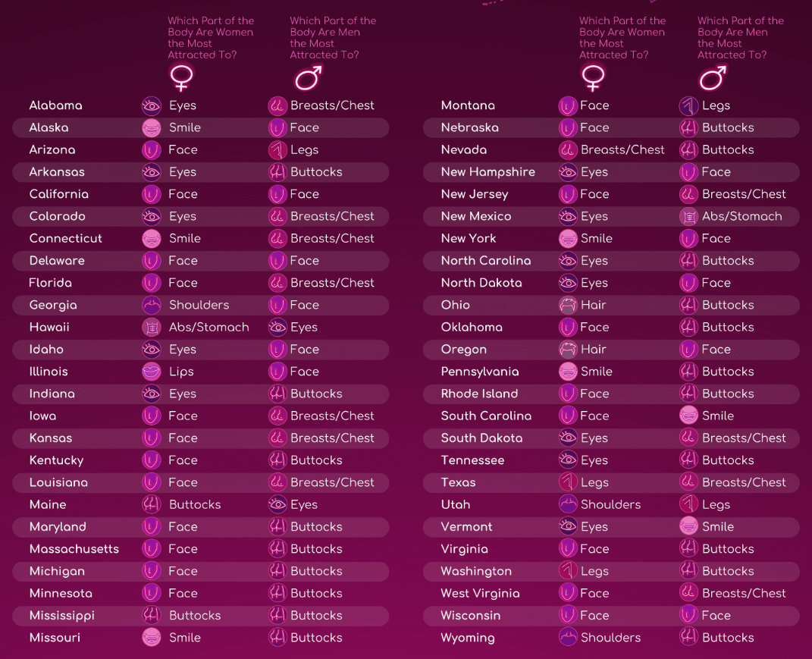
Task: Click the state name 'Pennsylvania'
Action: 479,372
